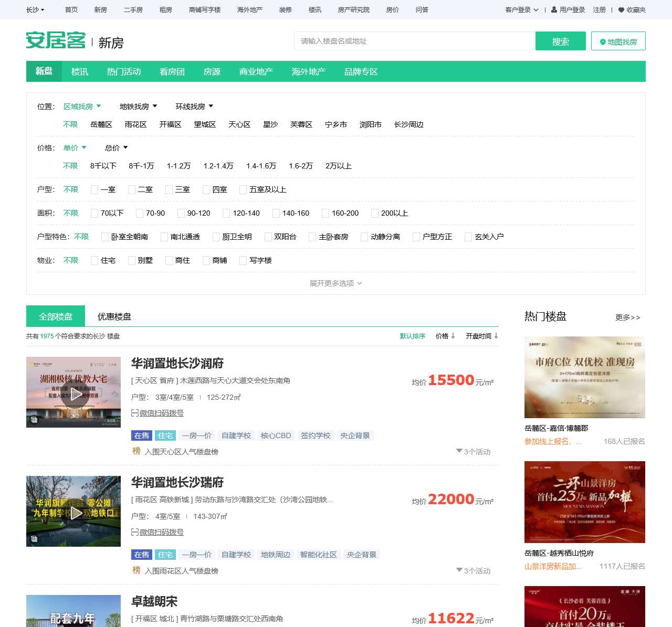Screen dimensions: 672x627
Task: Check the 90-120 area box
Action: coord(181,213)
